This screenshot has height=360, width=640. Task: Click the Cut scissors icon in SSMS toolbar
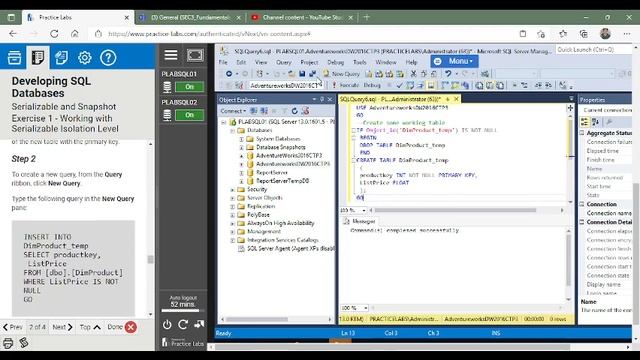(413, 73)
